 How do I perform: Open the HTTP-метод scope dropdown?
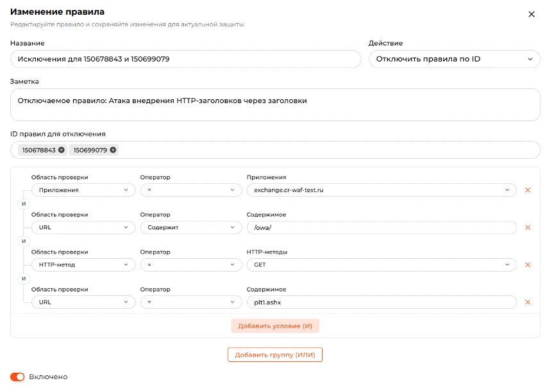pyautogui.click(x=83, y=265)
